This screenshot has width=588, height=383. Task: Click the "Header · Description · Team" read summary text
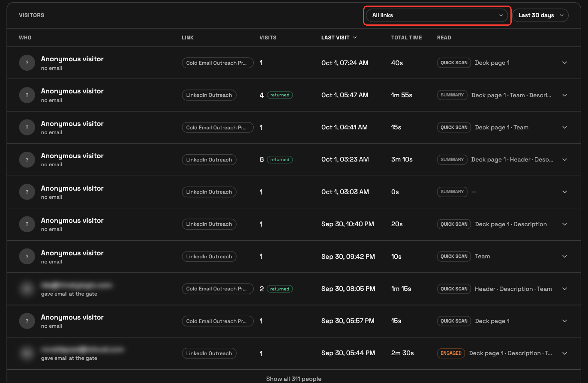coord(513,289)
